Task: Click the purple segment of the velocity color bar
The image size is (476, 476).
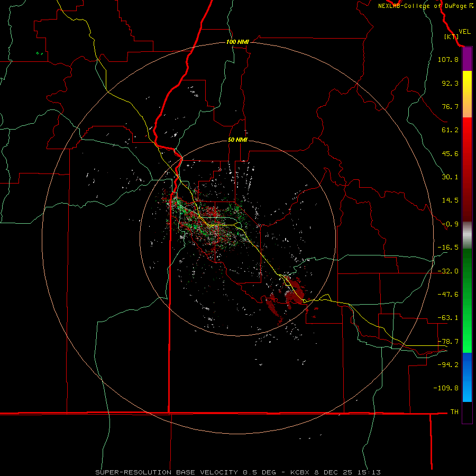Action: [x=467, y=59]
